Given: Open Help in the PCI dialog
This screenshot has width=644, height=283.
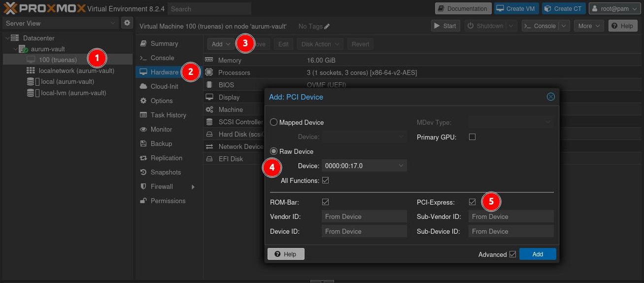Looking at the screenshot, I should [x=286, y=254].
